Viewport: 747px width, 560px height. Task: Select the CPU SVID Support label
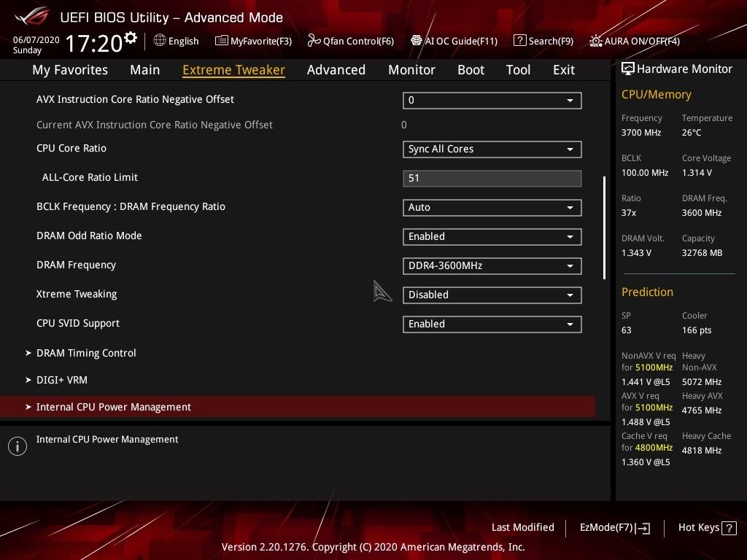(x=78, y=323)
